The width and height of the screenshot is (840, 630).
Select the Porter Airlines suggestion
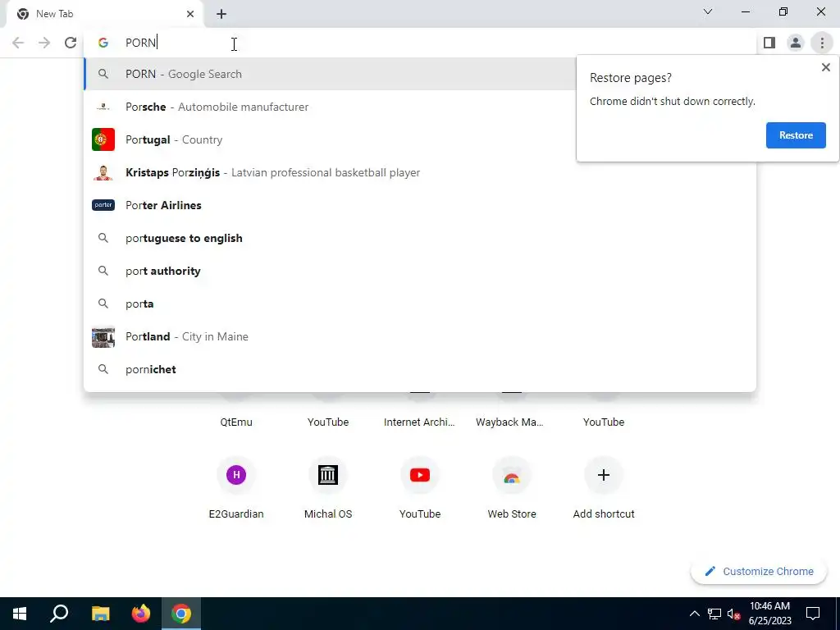tap(420, 205)
